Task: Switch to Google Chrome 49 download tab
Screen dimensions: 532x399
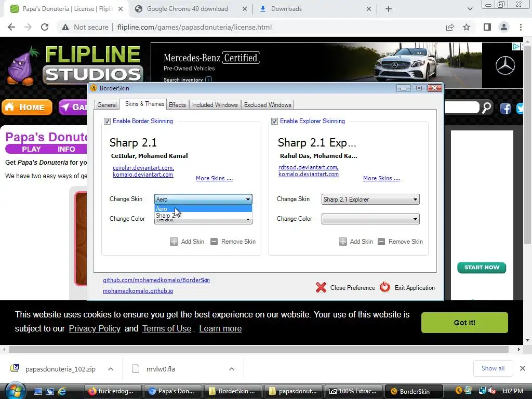Action: click(192, 9)
